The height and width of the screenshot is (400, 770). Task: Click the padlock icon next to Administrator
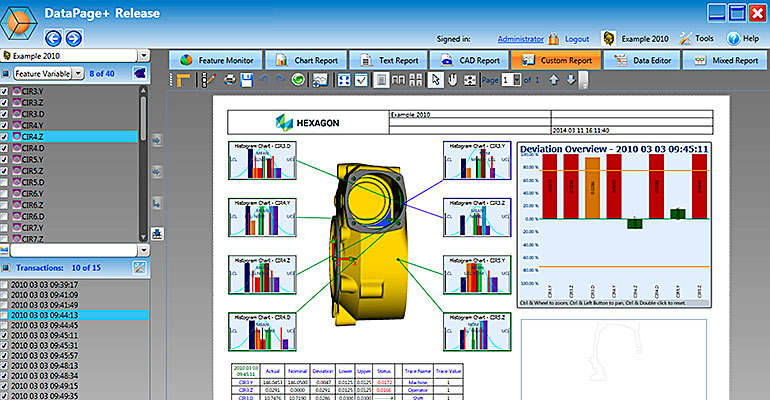553,38
